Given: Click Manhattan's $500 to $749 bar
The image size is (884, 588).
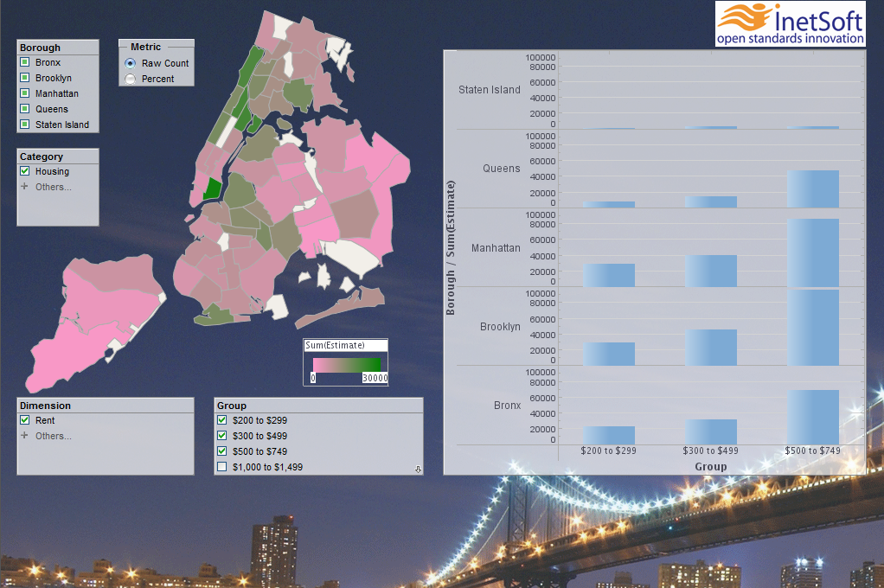Looking at the screenshot, I should pos(812,252).
